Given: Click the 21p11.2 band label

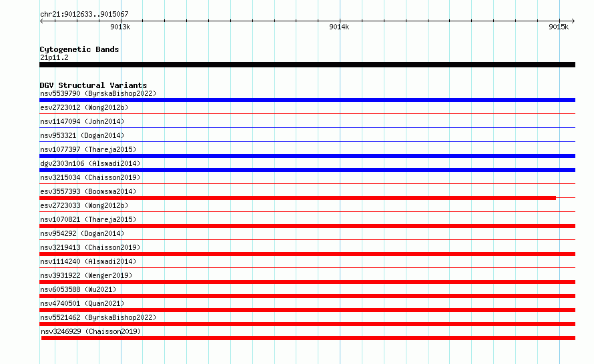Looking at the screenshot, I should pos(54,57).
